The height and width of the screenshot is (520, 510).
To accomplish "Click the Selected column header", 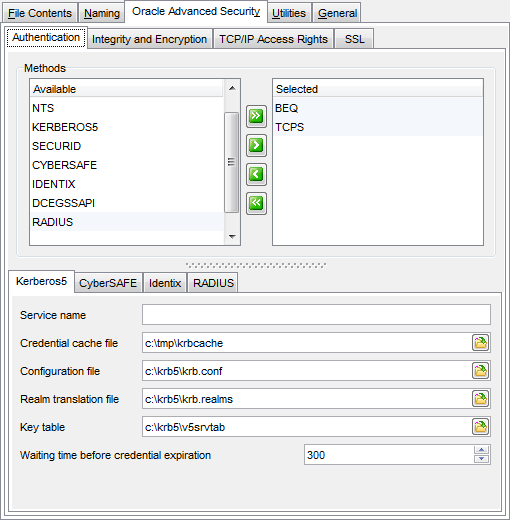I will click(378, 89).
